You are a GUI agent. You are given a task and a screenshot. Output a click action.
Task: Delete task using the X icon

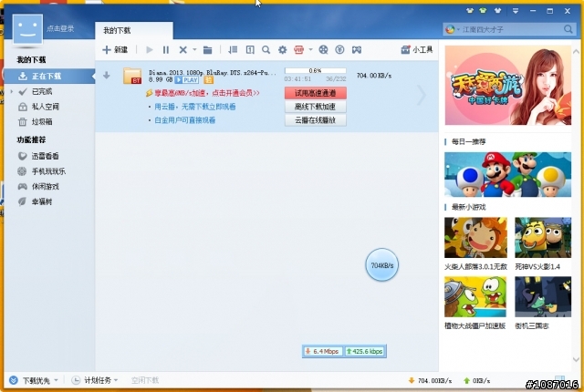[182, 49]
